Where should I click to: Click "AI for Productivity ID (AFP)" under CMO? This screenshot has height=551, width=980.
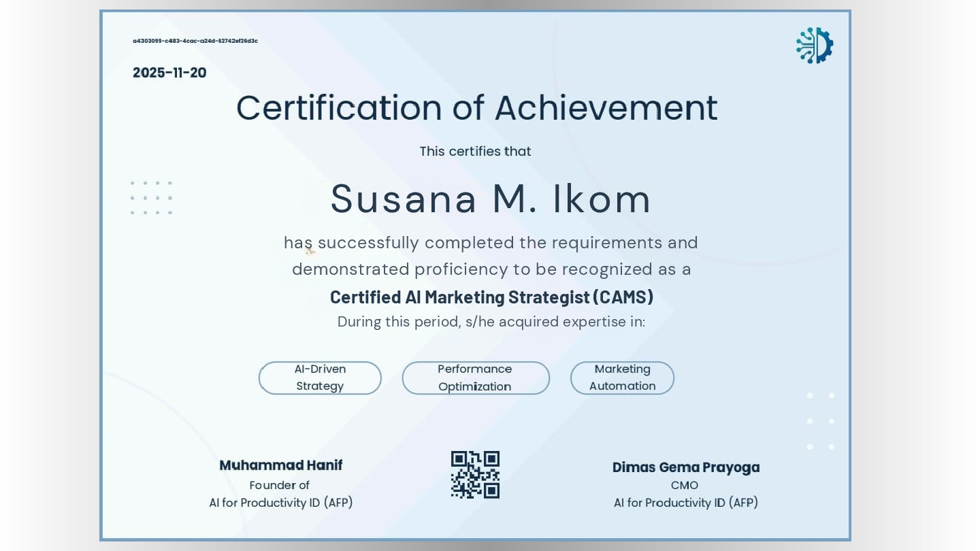686,503
